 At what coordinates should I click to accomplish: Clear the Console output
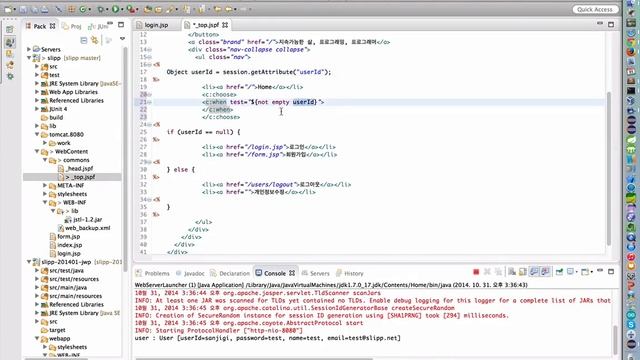tap(511, 272)
